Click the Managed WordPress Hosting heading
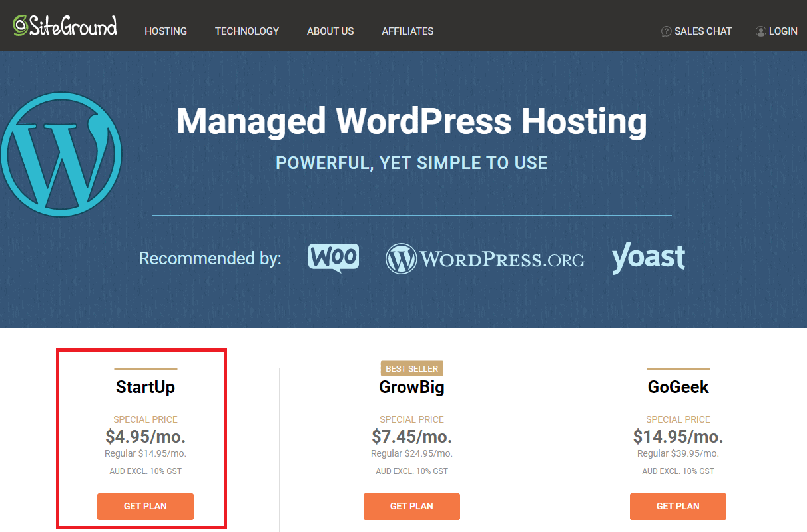 [x=411, y=122]
